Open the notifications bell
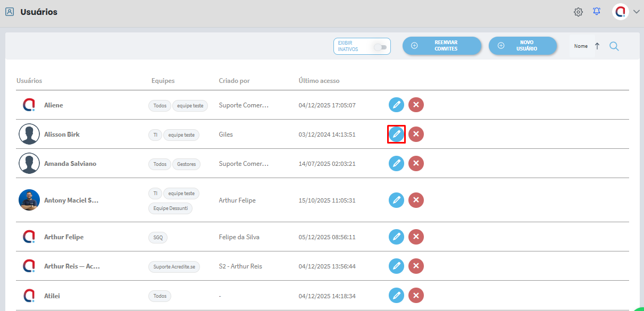644x311 pixels. click(597, 12)
